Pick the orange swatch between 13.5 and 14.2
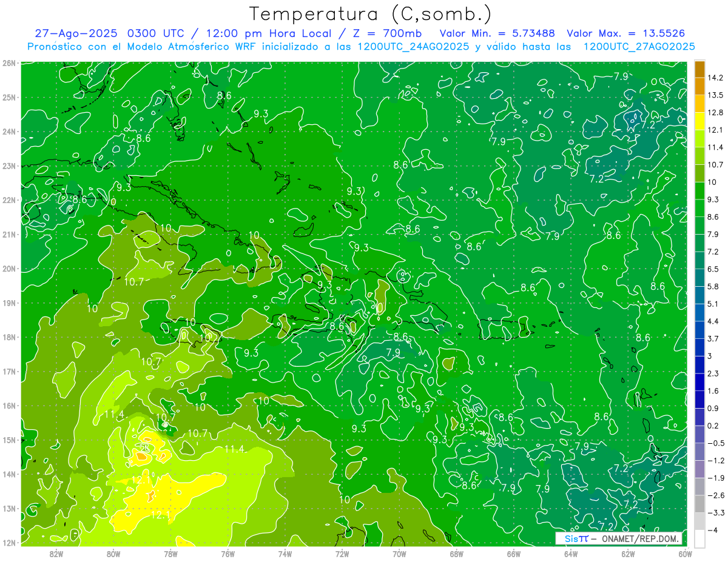The width and height of the screenshot is (728, 562). tap(699, 87)
